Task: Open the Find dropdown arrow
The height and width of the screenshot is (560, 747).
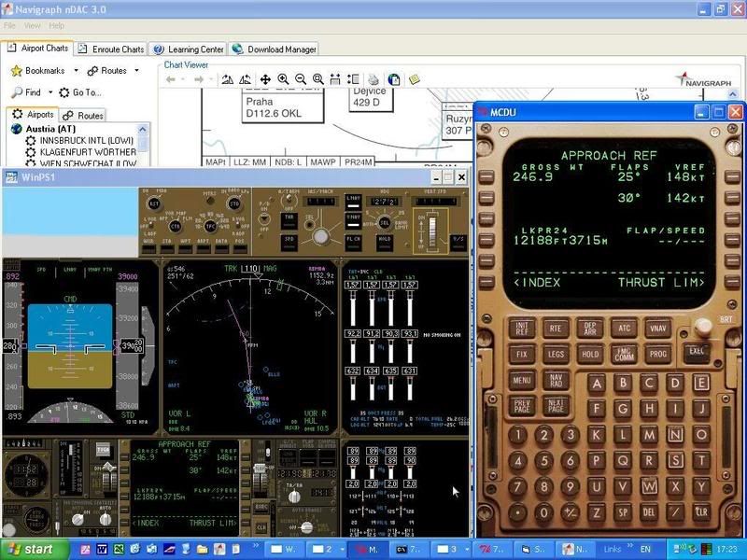Action: pyautogui.click(x=50, y=92)
